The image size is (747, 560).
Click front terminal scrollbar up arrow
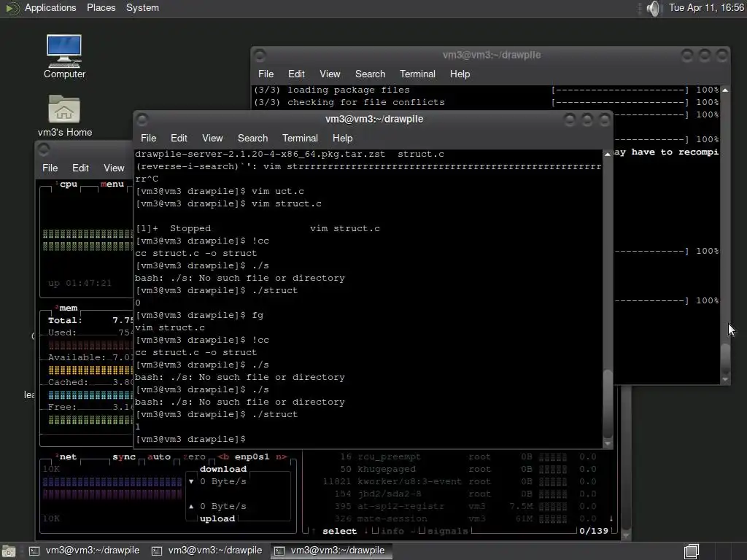click(608, 155)
